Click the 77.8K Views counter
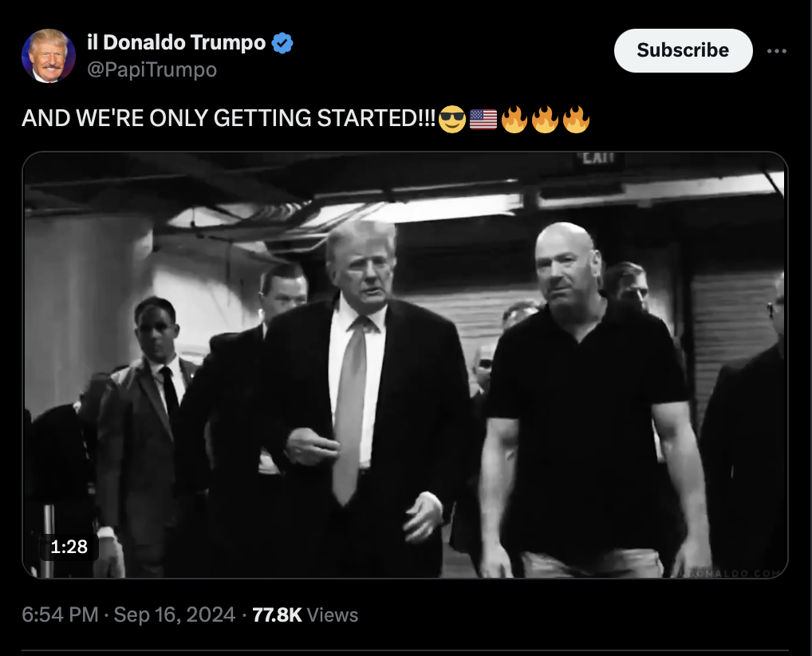This screenshot has height=656, width=812. [x=305, y=615]
